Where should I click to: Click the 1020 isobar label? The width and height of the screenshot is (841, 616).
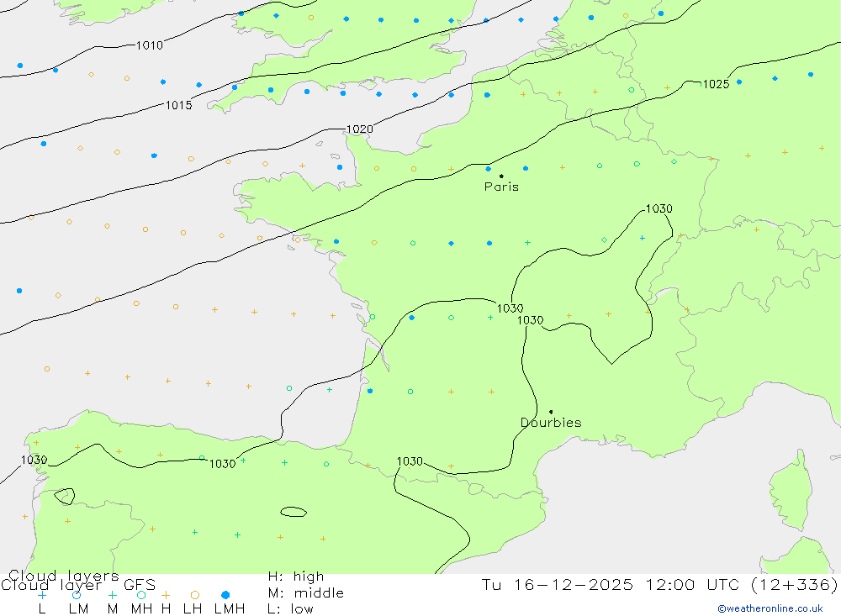click(x=359, y=129)
